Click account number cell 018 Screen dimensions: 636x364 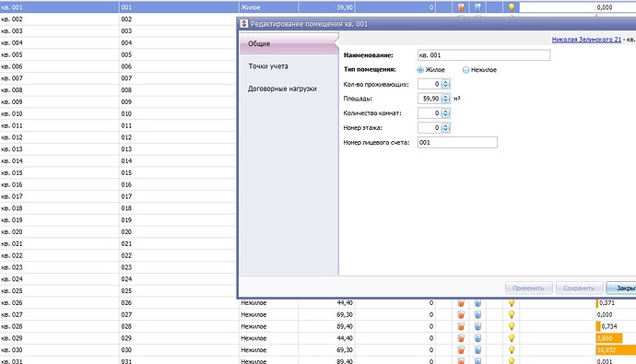(178, 208)
